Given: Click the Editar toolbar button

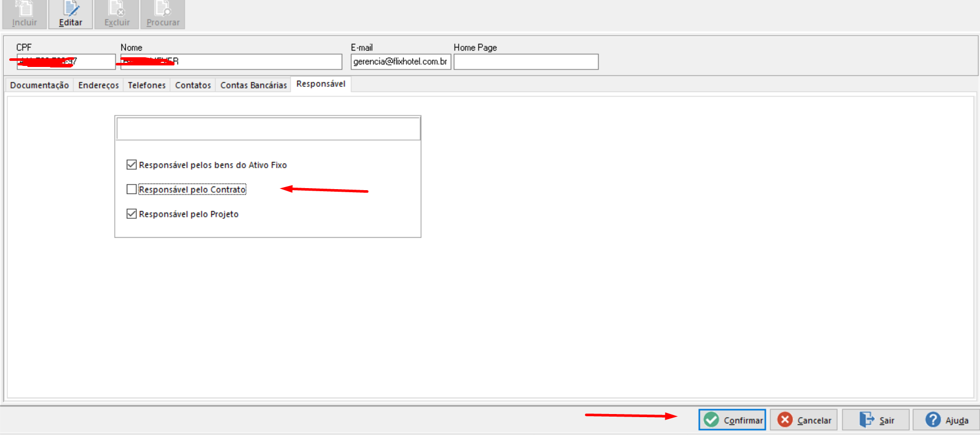Looking at the screenshot, I should pos(71,14).
